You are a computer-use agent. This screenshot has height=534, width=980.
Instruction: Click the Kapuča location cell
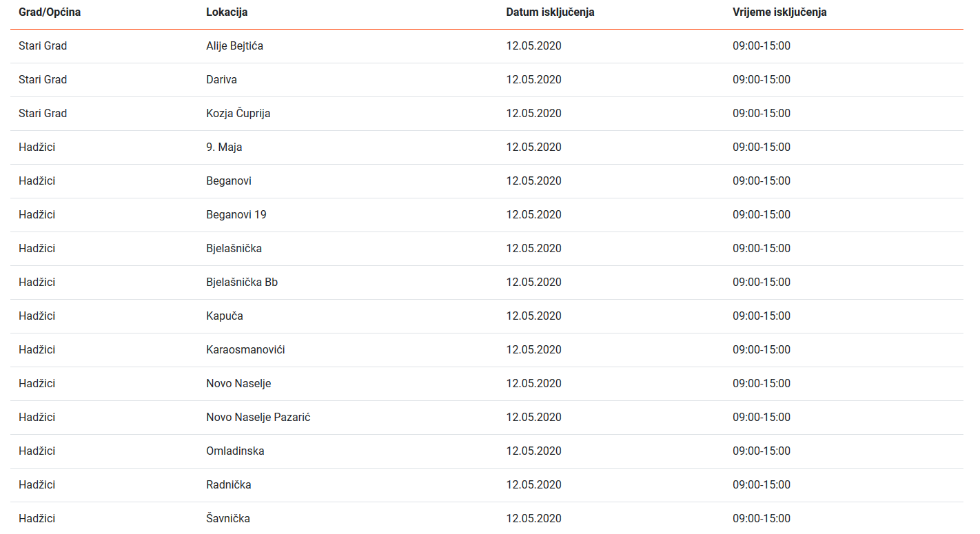tap(224, 316)
